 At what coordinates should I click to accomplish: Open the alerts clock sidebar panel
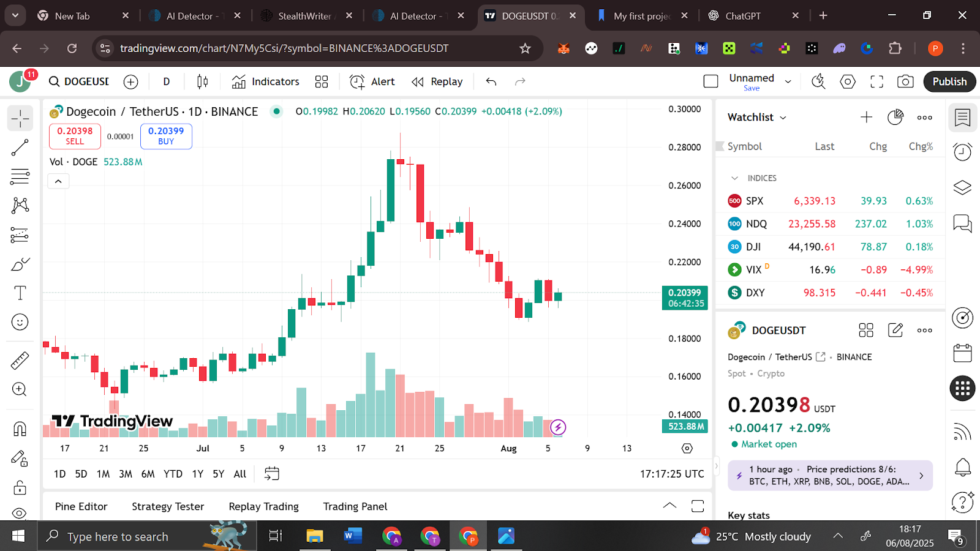click(x=963, y=152)
